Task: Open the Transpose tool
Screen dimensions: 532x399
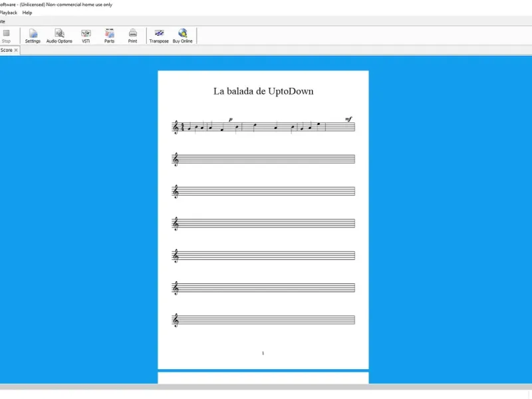Action: click(x=159, y=36)
